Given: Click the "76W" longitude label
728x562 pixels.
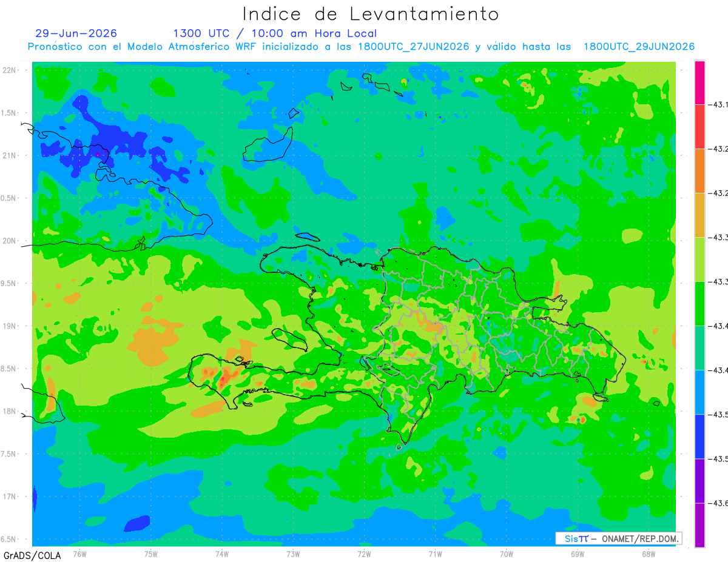Looking at the screenshot, I should (79, 554).
